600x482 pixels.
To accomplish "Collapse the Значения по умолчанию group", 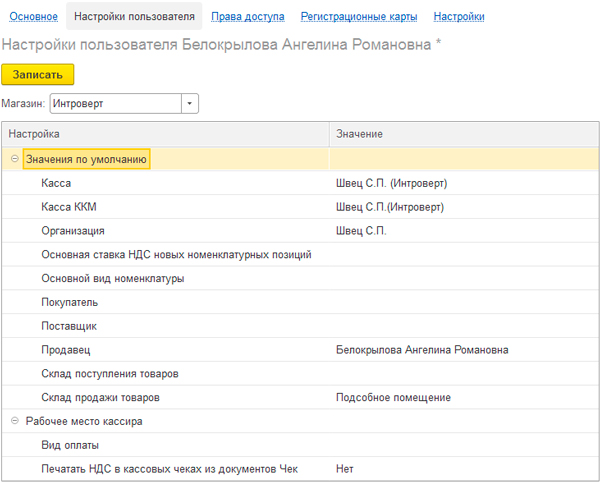I will [15, 159].
